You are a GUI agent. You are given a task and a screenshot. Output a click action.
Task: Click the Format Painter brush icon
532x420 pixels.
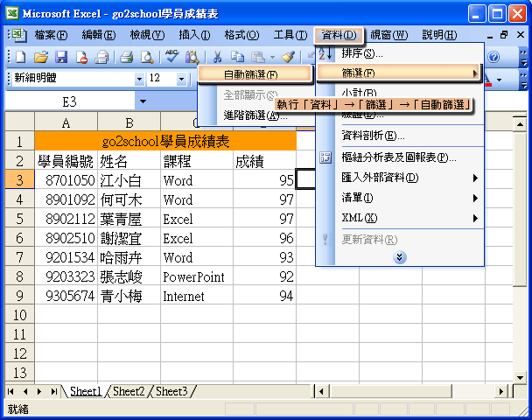(x=288, y=57)
